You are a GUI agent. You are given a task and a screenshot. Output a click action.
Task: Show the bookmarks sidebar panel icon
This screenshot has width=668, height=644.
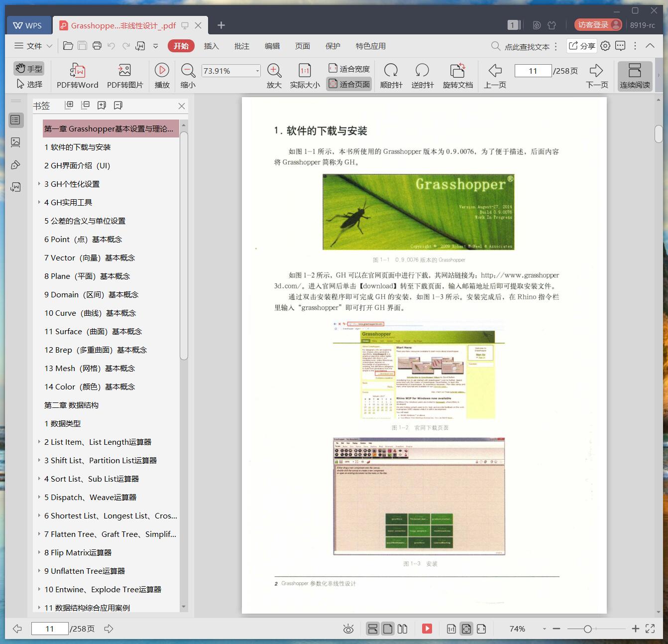pyautogui.click(x=16, y=120)
